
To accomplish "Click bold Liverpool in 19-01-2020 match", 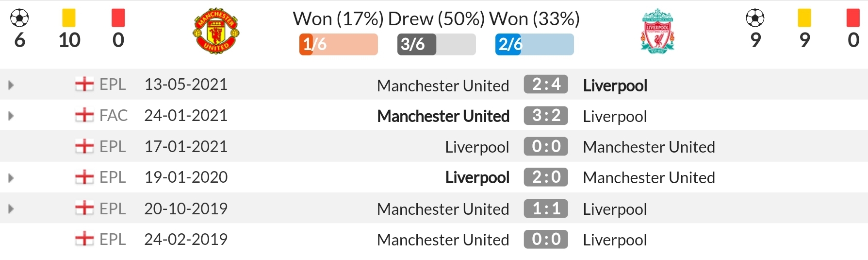I will tap(477, 178).
